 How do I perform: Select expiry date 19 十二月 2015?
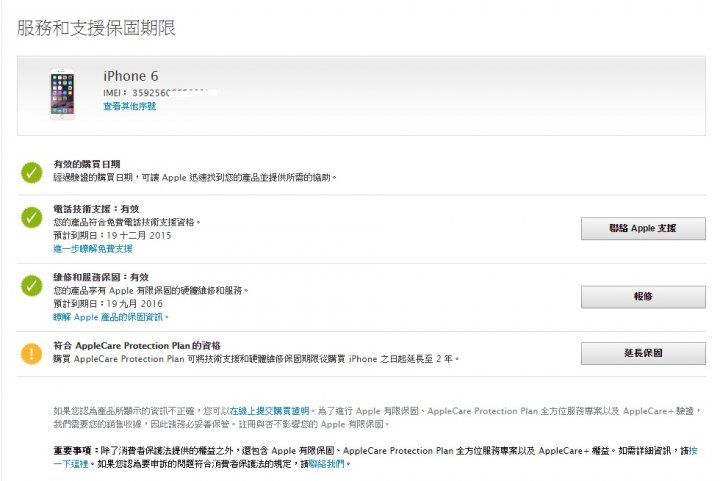(139, 235)
